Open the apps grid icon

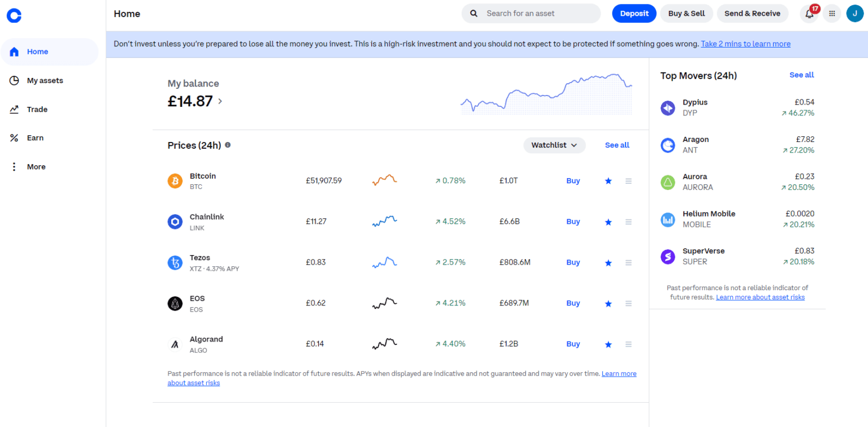click(x=832, y=14)
